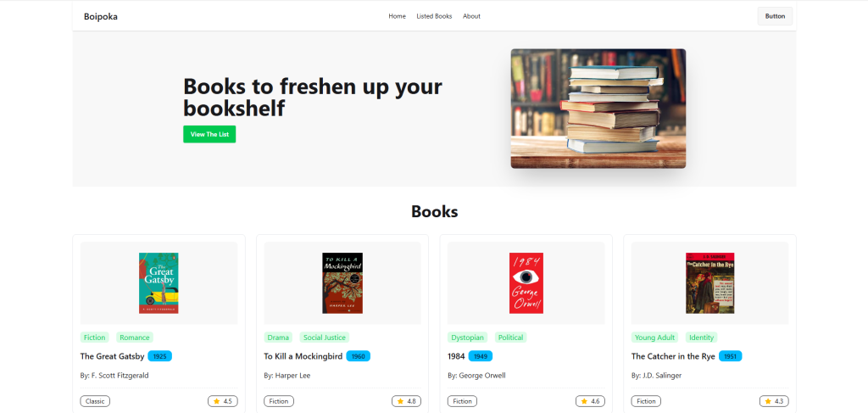
Task: Click the 1925 year badge
Action: [x=160, y=356]
